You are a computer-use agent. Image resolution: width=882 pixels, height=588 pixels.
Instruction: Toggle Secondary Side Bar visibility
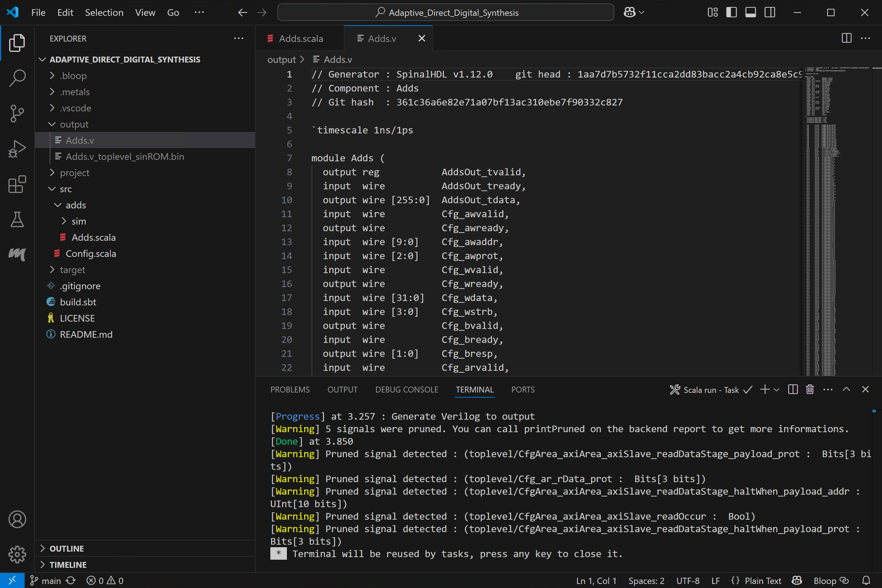pos(769,12)
